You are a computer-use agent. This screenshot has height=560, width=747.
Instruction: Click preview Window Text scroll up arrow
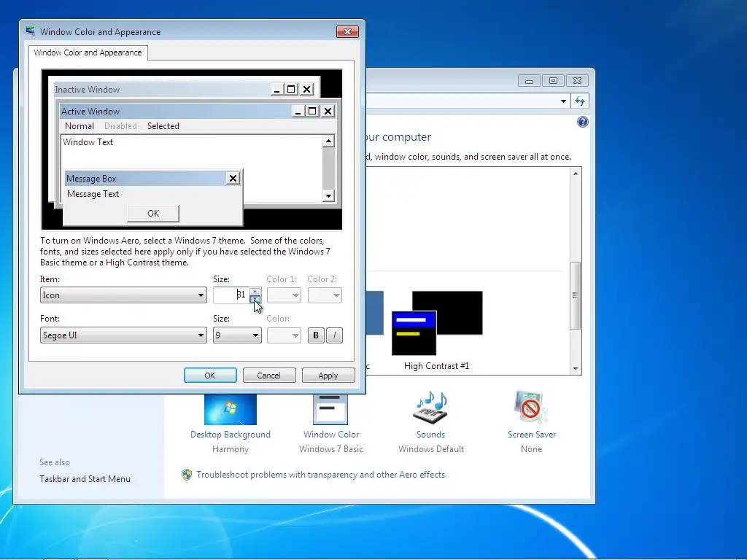click(x=328, y=141)
